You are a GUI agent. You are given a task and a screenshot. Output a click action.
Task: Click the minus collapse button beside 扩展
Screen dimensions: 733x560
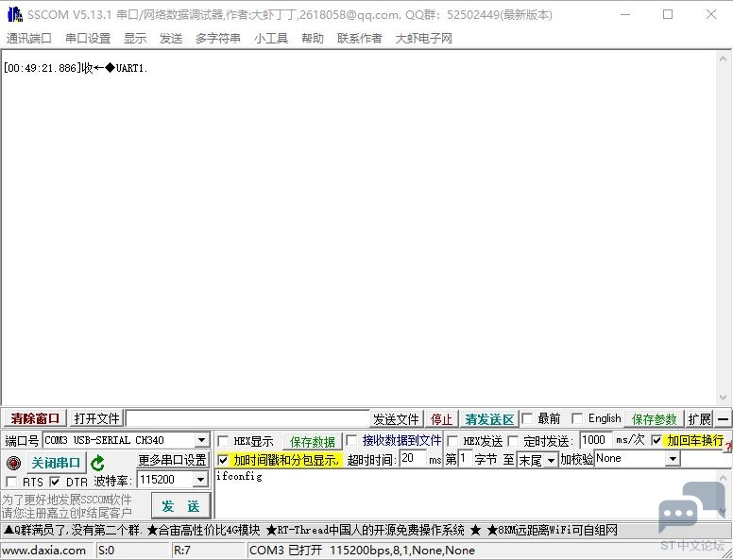(x=723, y=418)
